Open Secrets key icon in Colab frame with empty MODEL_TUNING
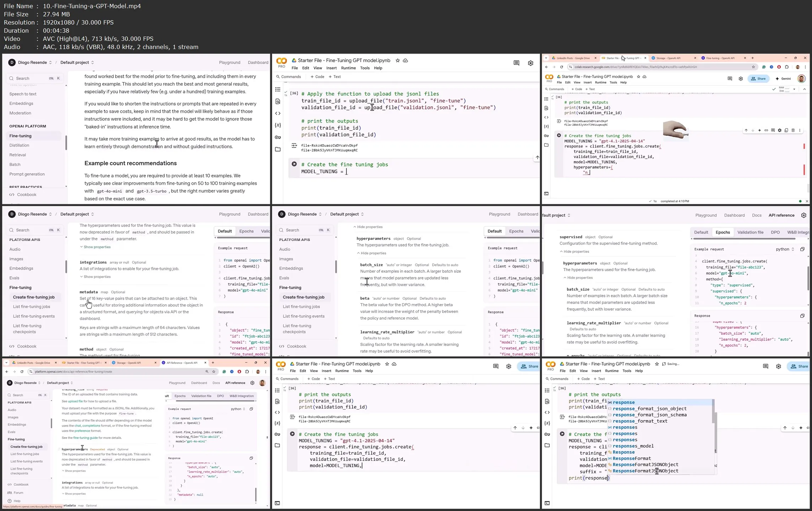 [x=278, y=137]
